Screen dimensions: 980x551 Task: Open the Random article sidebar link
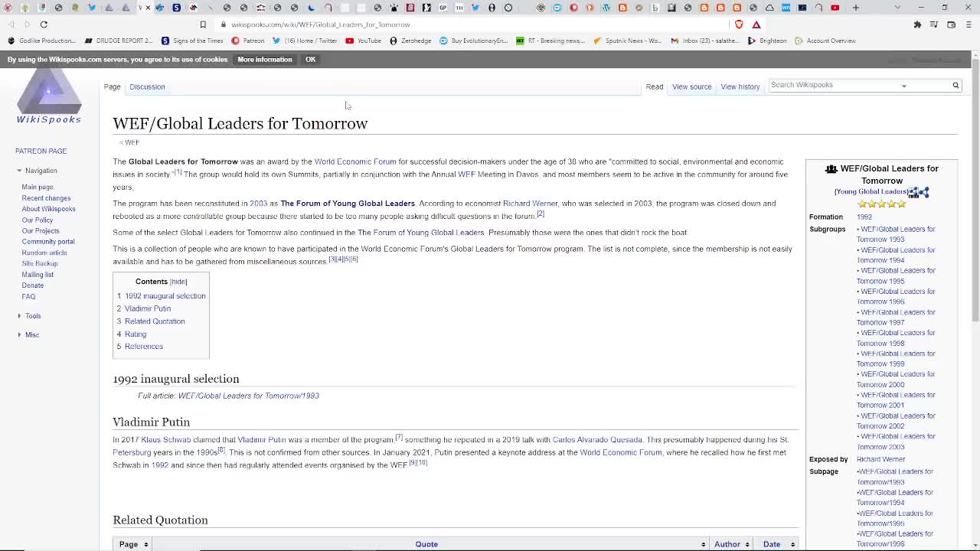click(x=44, y=253)
